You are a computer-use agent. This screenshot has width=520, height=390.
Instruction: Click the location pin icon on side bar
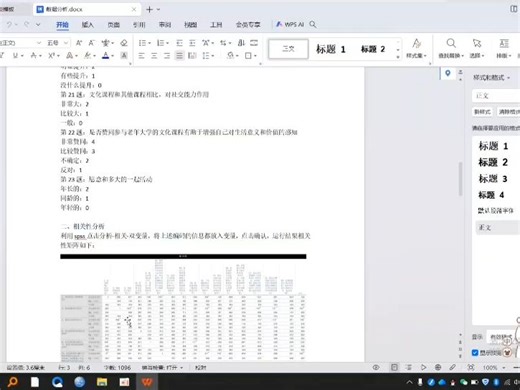point(448,73)
